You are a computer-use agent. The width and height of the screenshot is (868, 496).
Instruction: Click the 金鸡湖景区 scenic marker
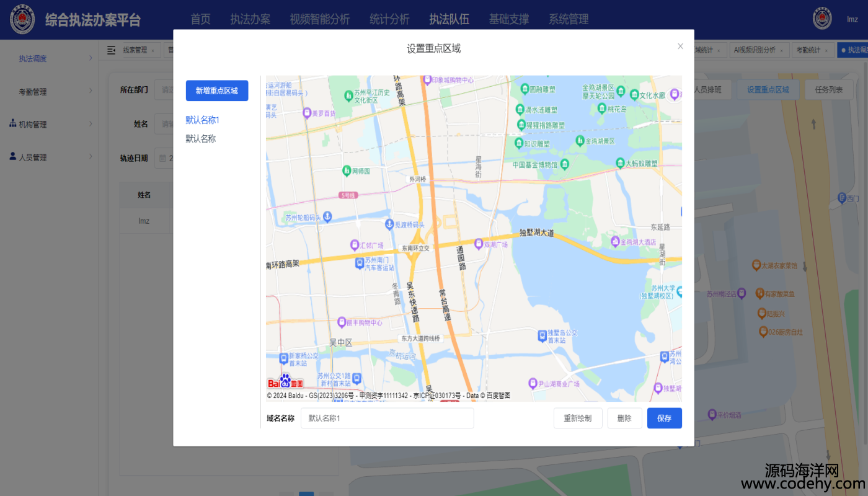pyautogui.click(x=580, y=141)
